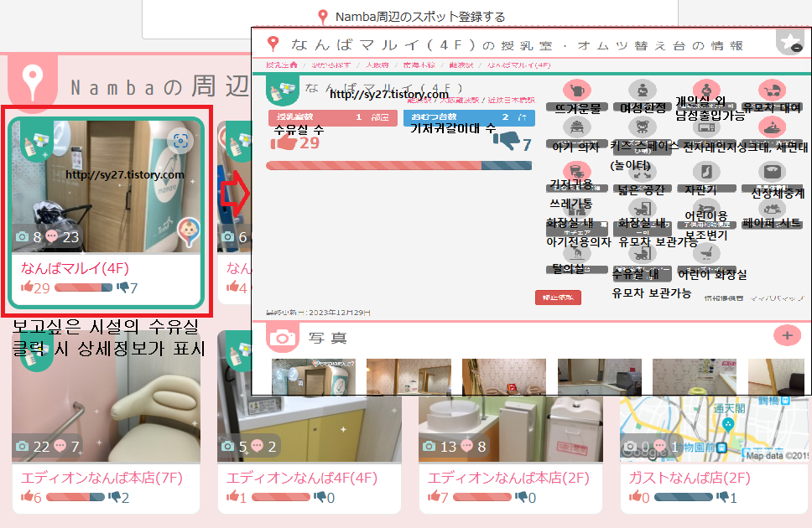Open the 大阪難波駅 station link
This screenshot has width=812, height=528.
(x=460, y=100)
